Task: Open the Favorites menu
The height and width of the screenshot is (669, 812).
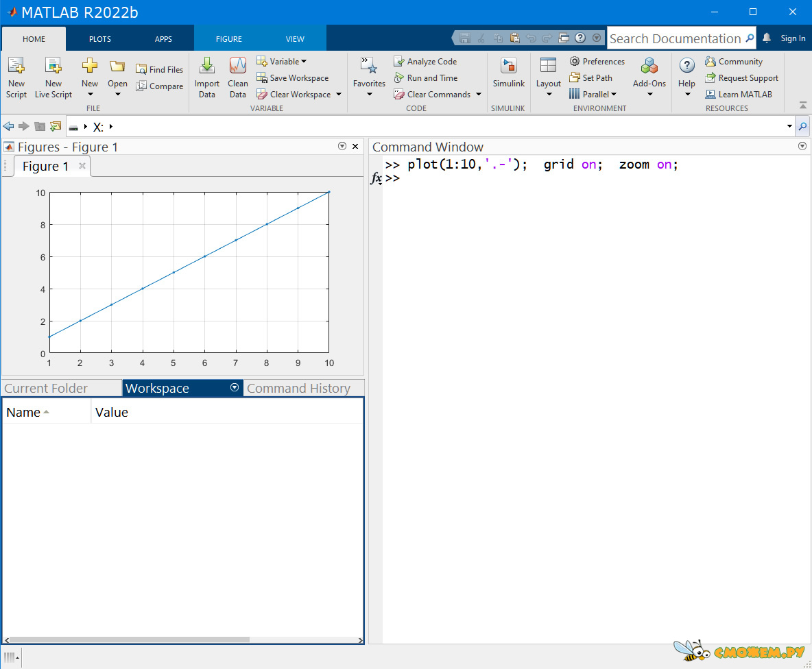Action: pyautogui.click(x=369, y=77)
